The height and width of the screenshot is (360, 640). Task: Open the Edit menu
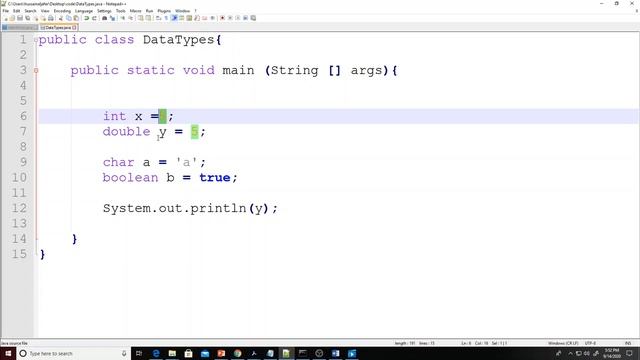16,11
